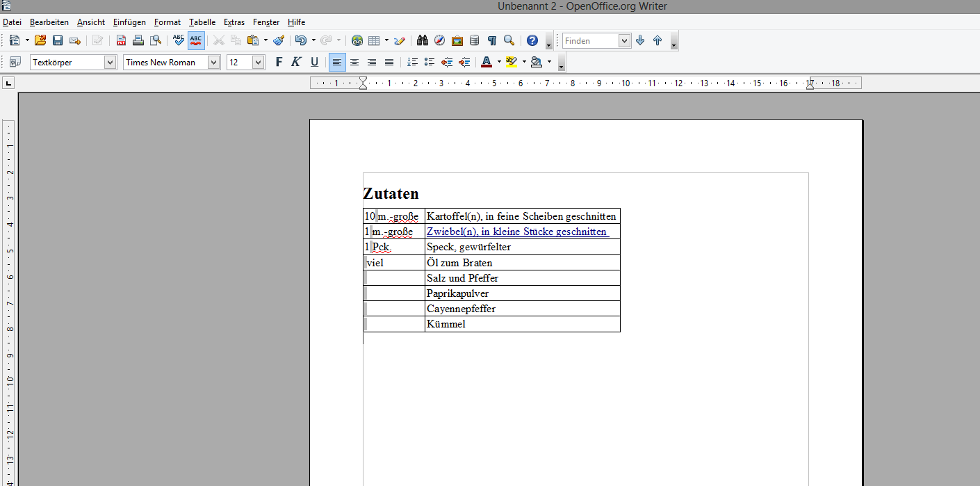980x486 pixels.
Task: Open the Data Sources database icon
Action: [x=474, y=41]
